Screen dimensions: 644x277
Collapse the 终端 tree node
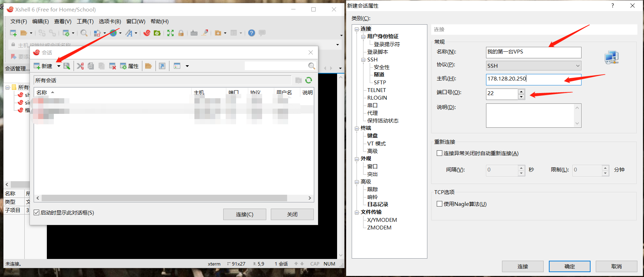point(357,128)
